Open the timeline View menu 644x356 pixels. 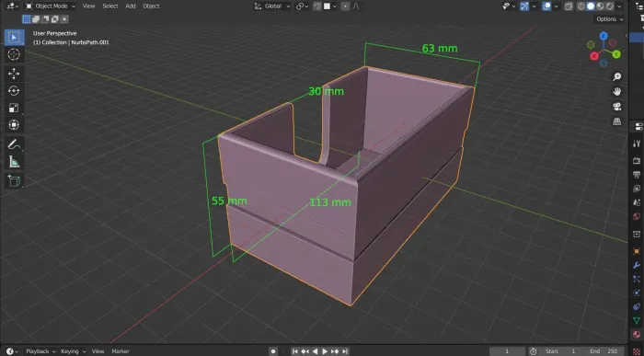click(x=98, y=351)
